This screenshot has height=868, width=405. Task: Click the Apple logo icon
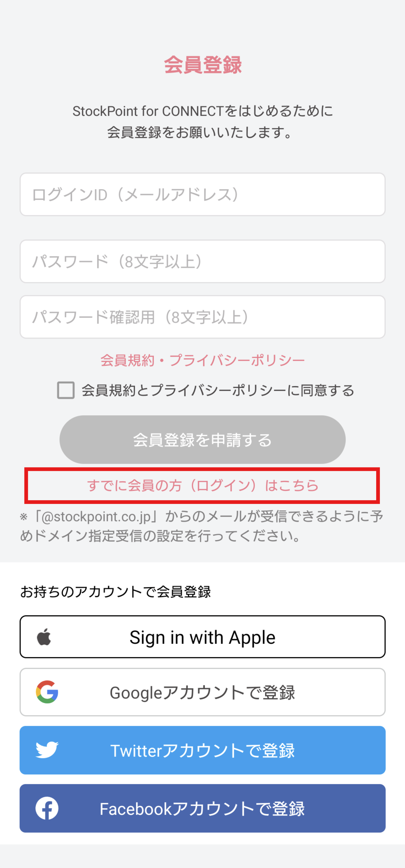coord(44,637)
